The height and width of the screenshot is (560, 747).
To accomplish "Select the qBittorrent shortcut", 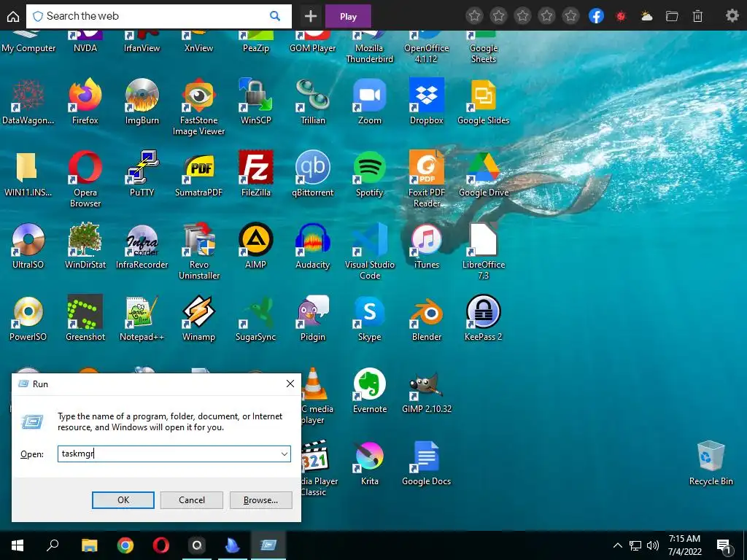I will point(312,174).
